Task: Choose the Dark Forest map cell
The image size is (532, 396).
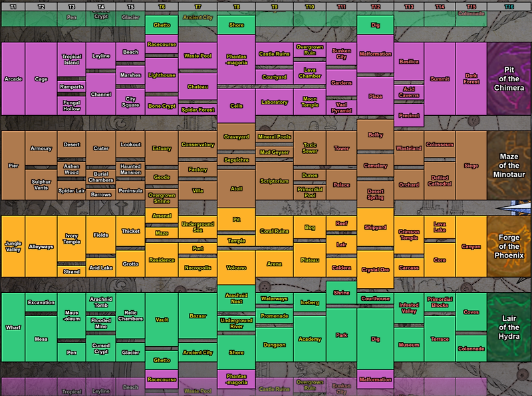Action: tap(471, 79)
